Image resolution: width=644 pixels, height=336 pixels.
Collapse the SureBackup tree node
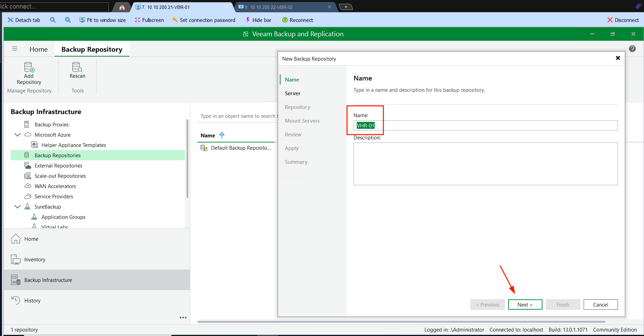(17, 207)
